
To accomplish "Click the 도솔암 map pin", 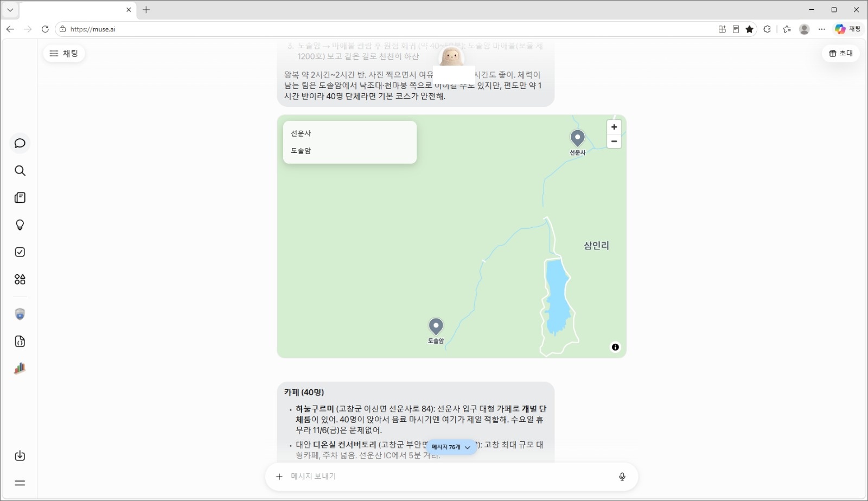I will [436, 327].
